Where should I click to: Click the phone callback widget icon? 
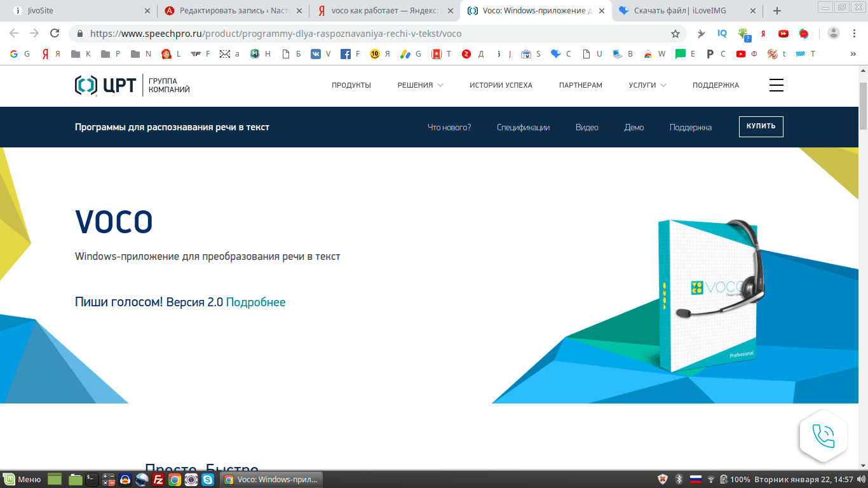(823, 436)
